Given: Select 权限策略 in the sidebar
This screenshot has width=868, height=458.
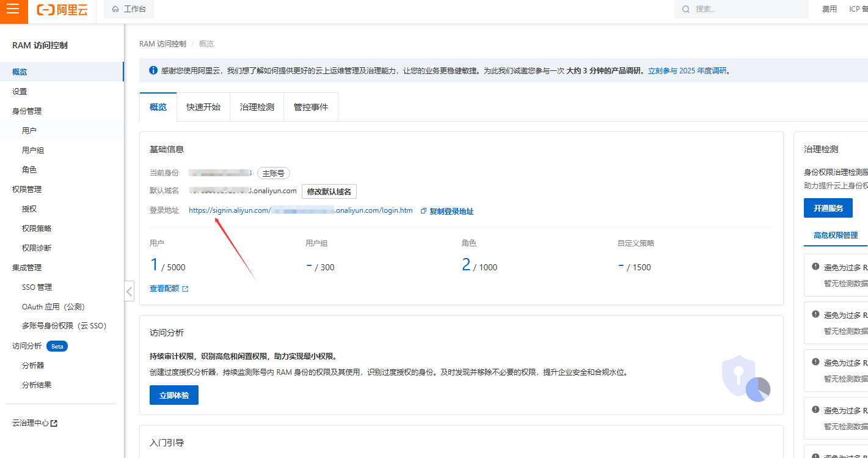Looking at the screenshot, I should click(x=37, y=228).
